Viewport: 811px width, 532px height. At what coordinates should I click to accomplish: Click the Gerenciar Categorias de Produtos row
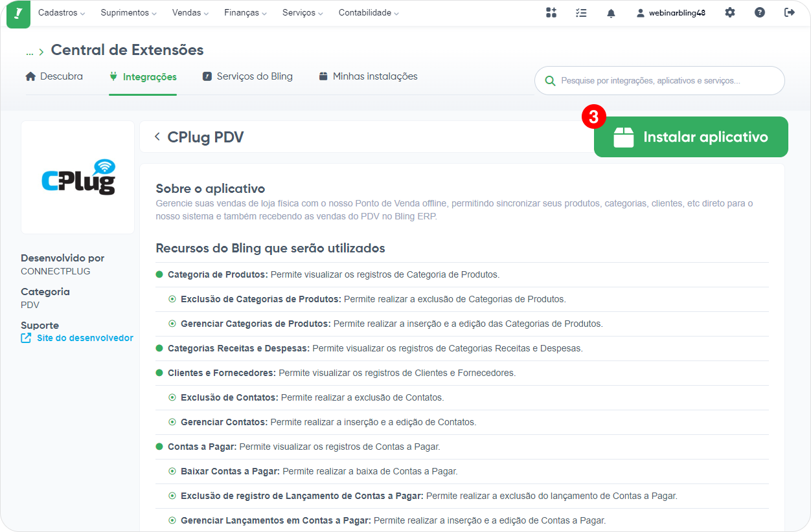pyautogui.click(x=462, y=324)
